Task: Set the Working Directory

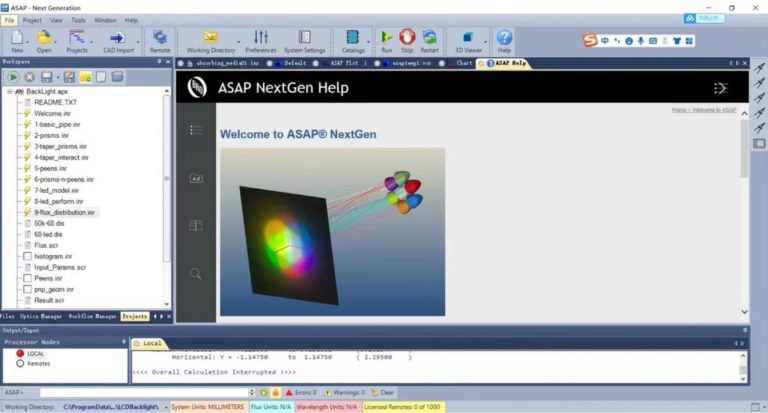Action: (211, 41)
